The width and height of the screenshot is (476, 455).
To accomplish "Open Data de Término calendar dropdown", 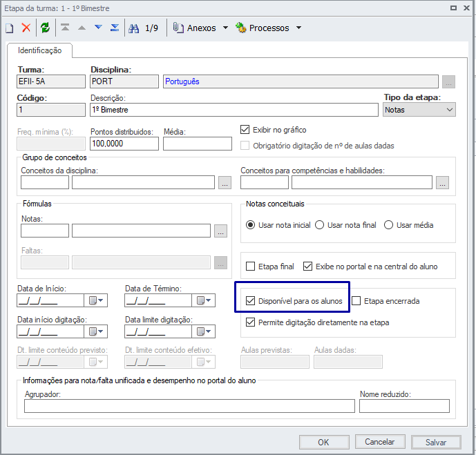I will click(x=203, y=300).
